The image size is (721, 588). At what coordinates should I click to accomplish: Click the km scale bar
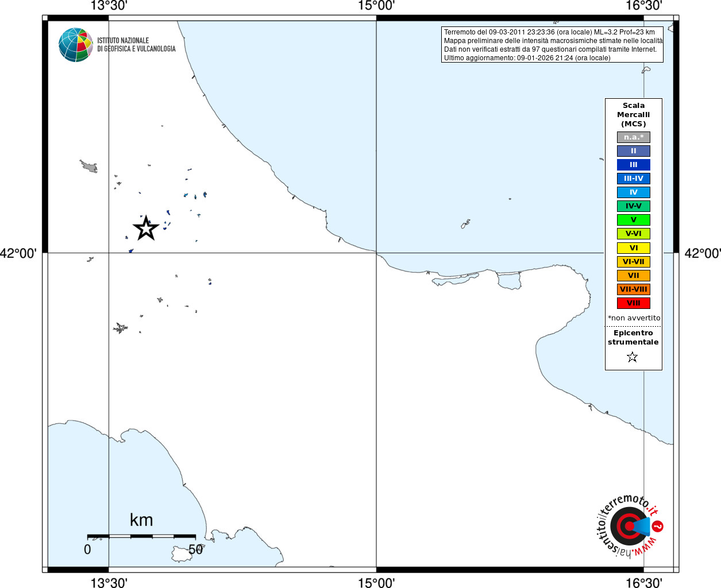141,536
